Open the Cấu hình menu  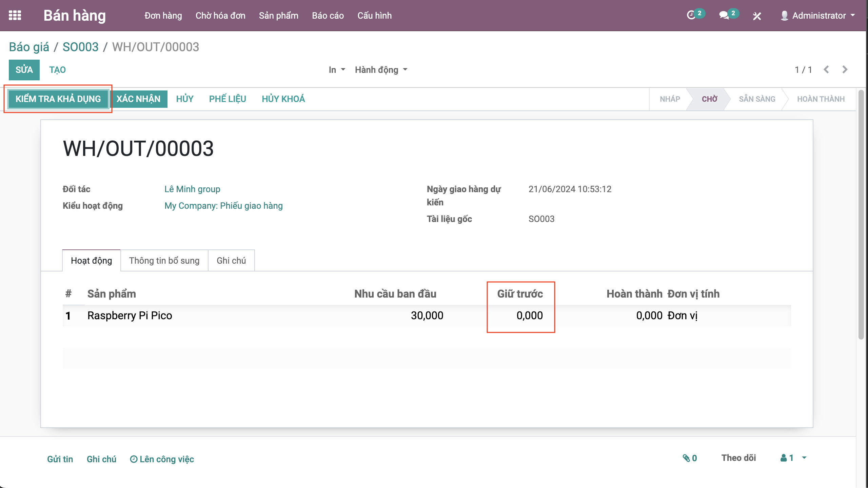pos(374,16)
